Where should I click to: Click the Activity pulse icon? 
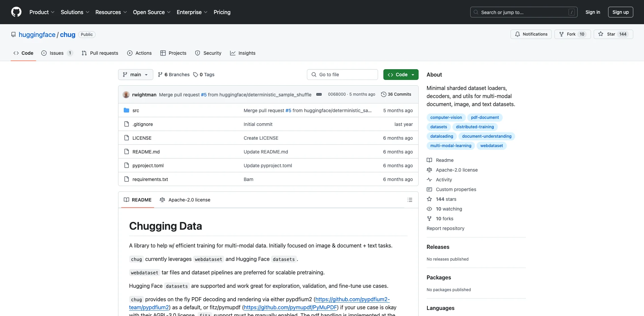429,180
